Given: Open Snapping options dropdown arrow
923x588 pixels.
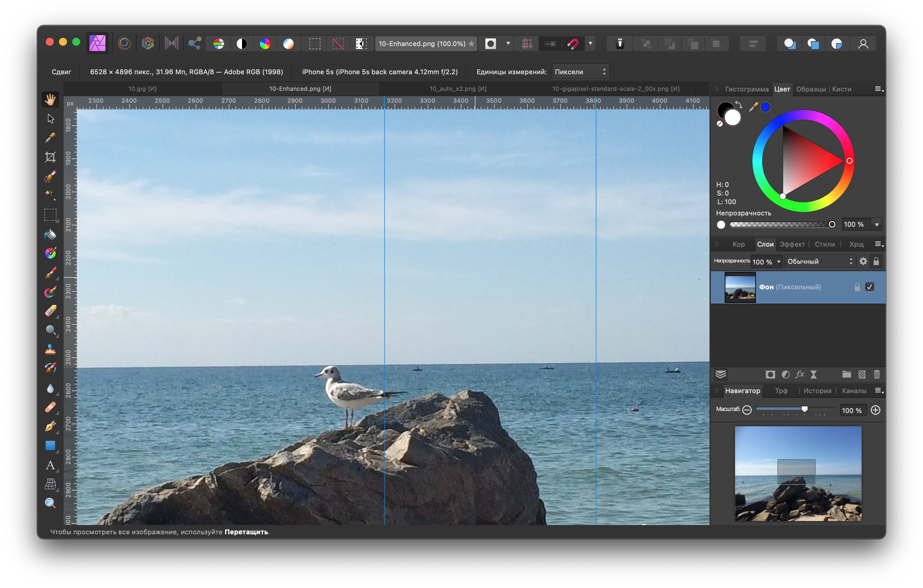Looking at the screenshot, I should pos(590,44).
